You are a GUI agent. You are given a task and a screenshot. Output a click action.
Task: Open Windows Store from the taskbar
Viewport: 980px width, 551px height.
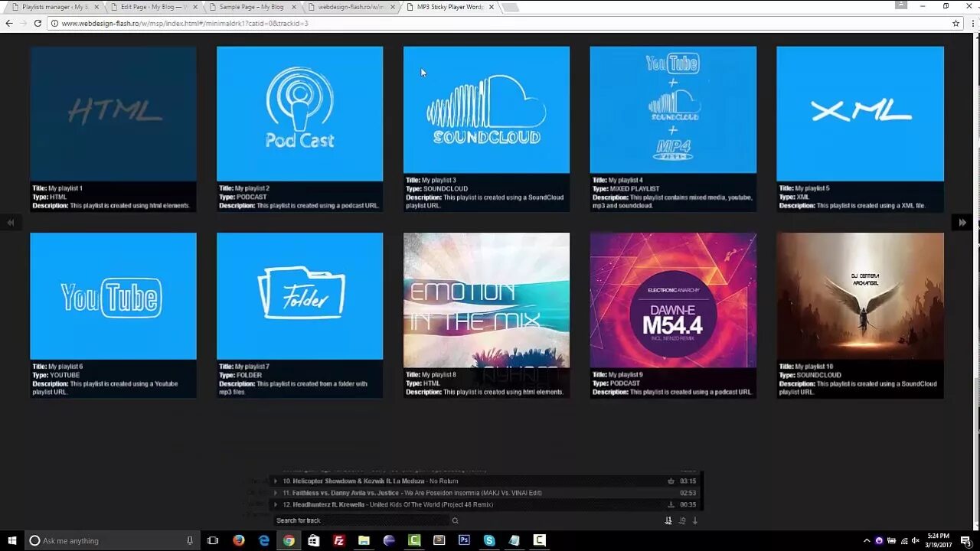314,540
